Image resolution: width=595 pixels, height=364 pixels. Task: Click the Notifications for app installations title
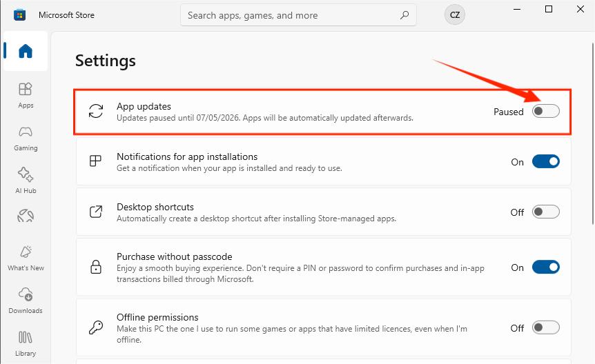(187, 156)
